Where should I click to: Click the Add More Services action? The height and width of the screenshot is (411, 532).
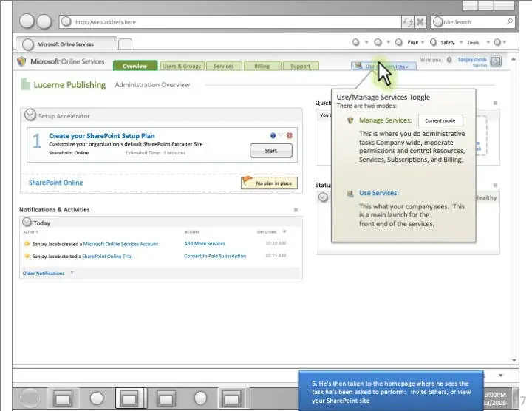pyautogui.click(x=205, y=244)
